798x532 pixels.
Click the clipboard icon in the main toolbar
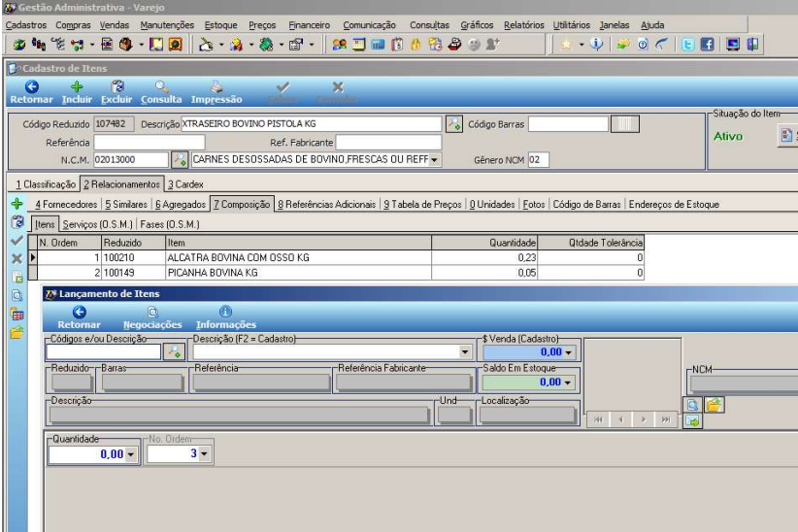click(x=397, y=45)
